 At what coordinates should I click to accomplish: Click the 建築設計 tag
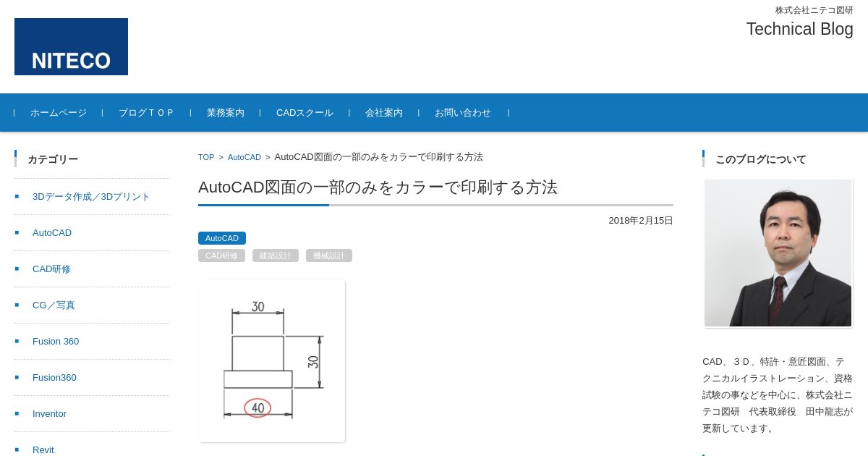[276, 256]
